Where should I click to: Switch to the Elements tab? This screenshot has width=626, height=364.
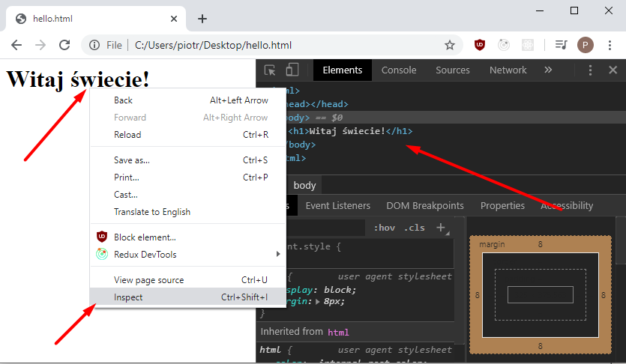[x=343, y=70]
